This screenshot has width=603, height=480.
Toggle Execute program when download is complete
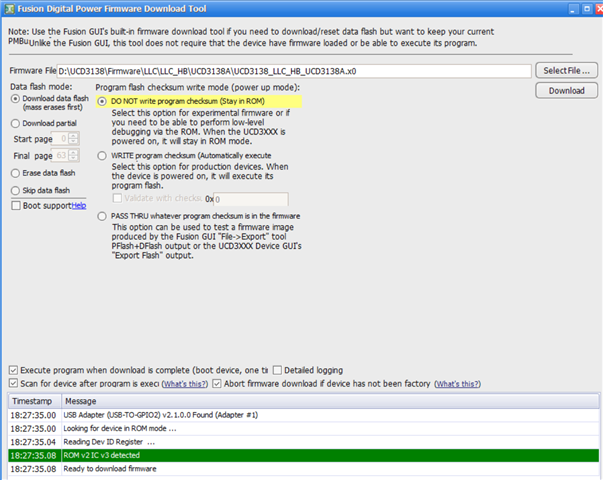(x=13, y=370)
